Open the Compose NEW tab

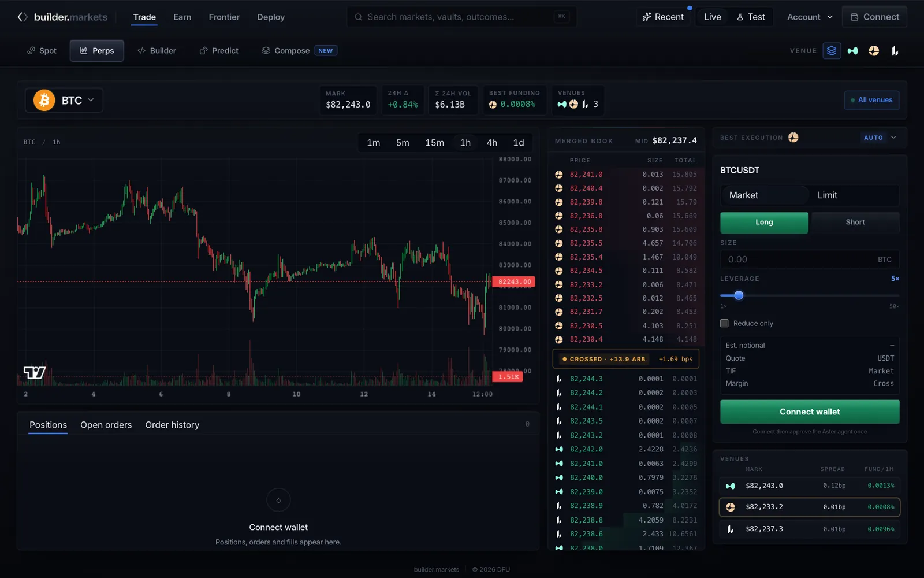[x=299, y=51]
